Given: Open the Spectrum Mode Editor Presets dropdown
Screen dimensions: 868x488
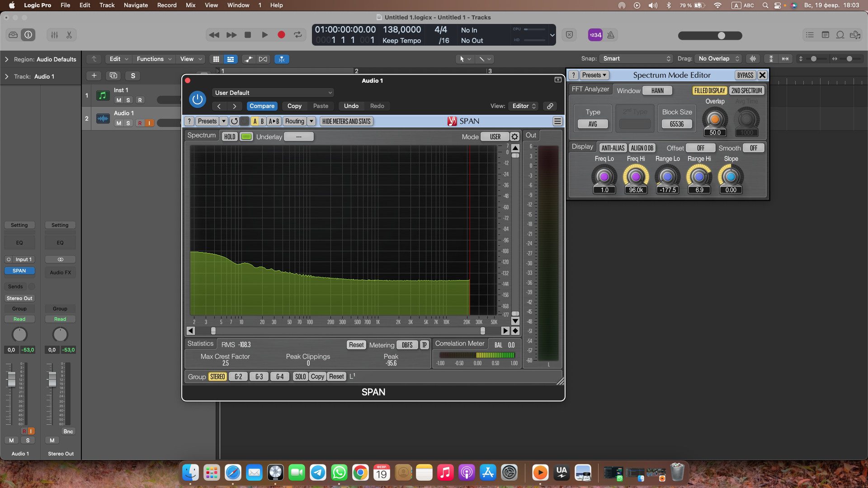Looking at the screenshot, I should coord(594,75).
